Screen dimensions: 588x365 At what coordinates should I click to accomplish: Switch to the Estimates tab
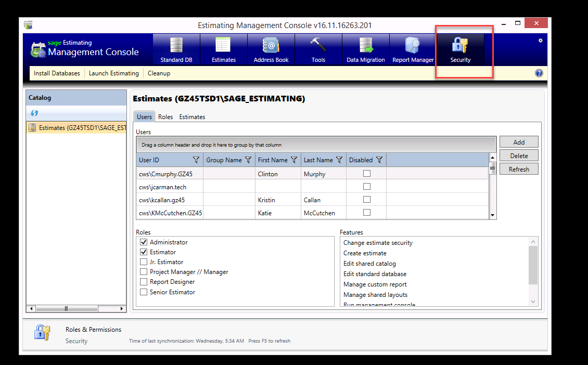pyautogui.click(x=192, y=117)
